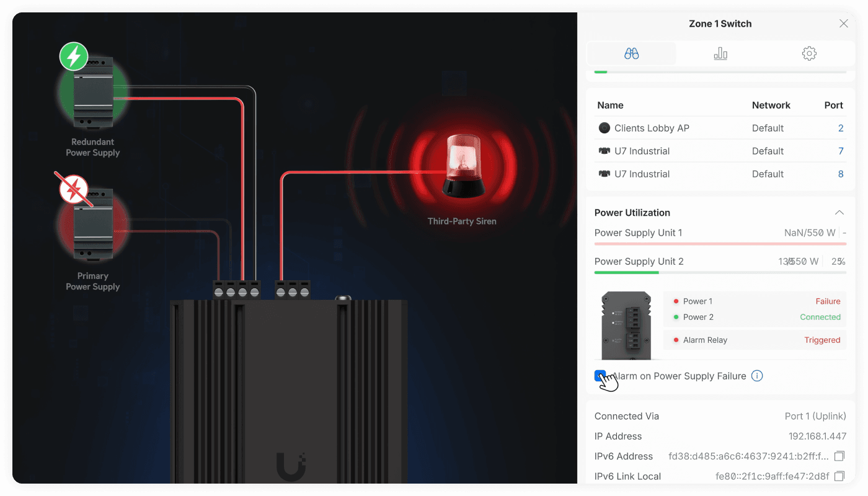Open port 8 link for U7 Industrial
The width and height of the screenshot is (868, 496).
(x=841, y=174)
